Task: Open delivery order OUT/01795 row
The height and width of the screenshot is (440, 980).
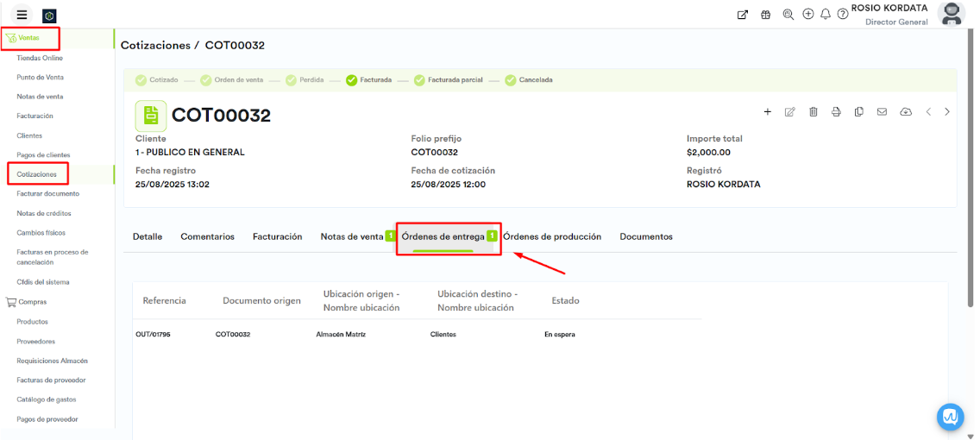Action: [153, 334]
